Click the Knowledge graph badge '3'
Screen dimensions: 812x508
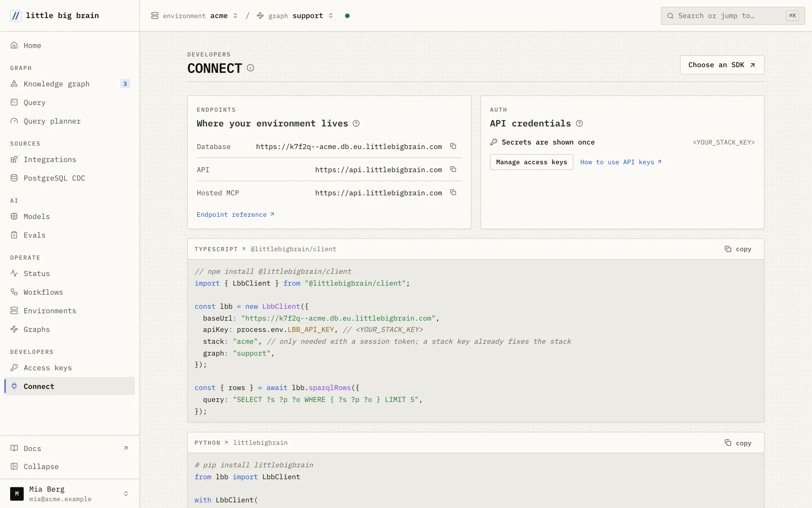(125, 84)
